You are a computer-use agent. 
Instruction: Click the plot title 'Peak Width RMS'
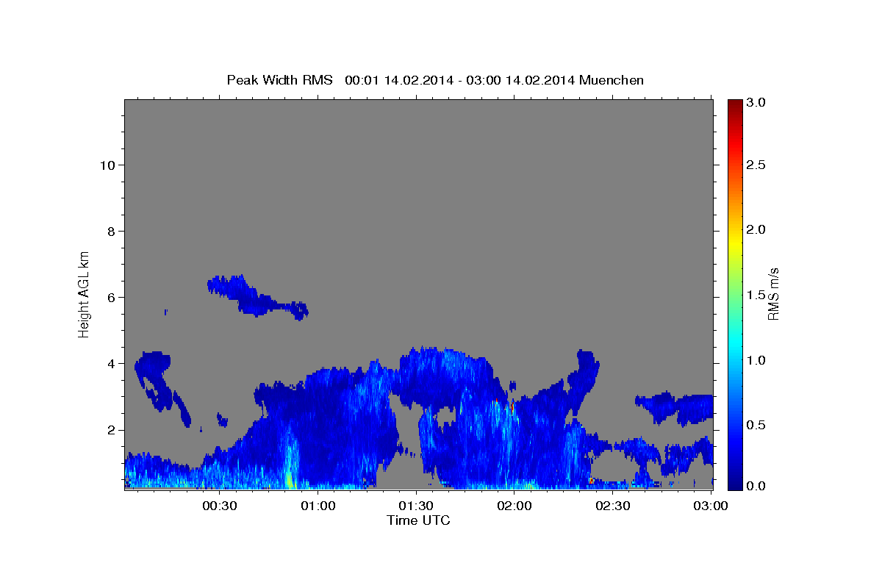point(279,80)
